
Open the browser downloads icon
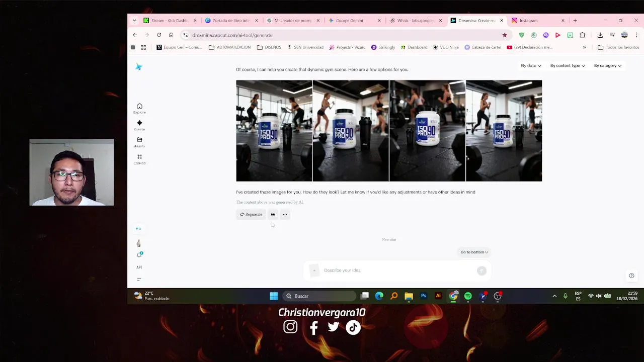point(600,35)
